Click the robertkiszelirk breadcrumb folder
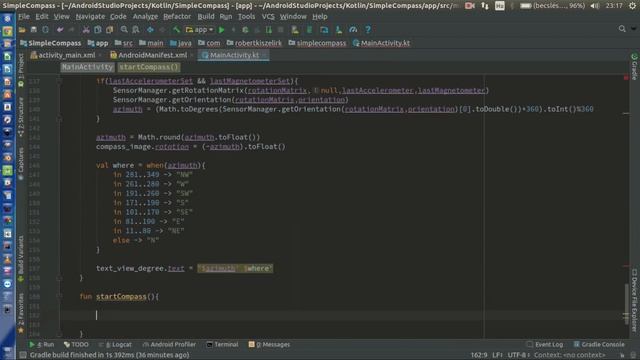640x360 pixels. [x=254, y=43]
